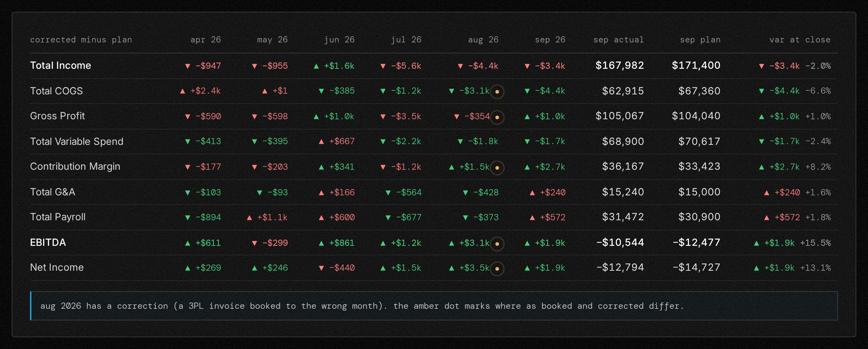Viewport: 868px width, 349px height.
Task: Select the 'Net Income' row label
Action: 57,267
